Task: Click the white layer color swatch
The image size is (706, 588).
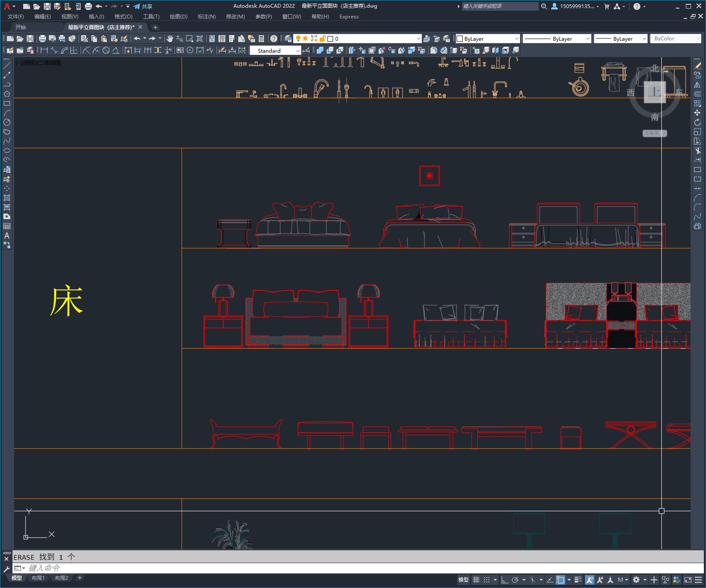Action: (330, 39)
